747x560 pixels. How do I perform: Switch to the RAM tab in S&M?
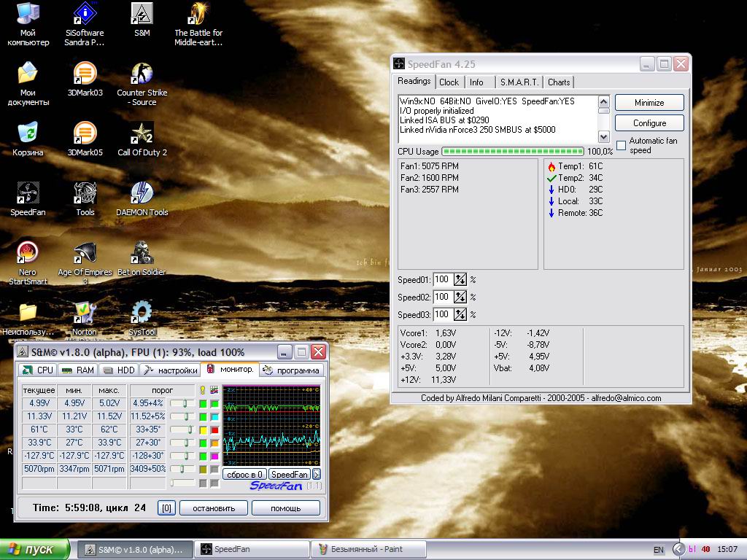pos(79,370)
